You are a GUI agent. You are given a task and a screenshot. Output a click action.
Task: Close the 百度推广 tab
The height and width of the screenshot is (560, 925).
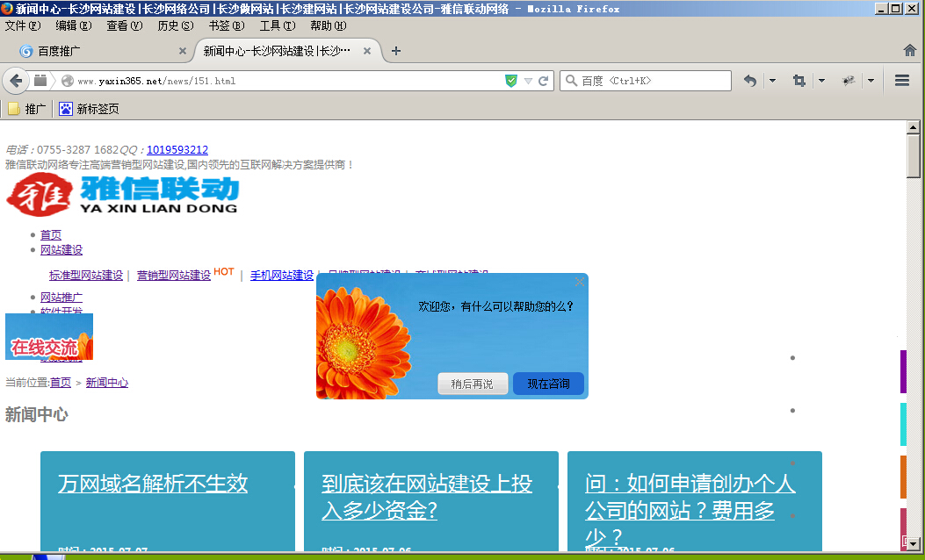click(183, 51)
